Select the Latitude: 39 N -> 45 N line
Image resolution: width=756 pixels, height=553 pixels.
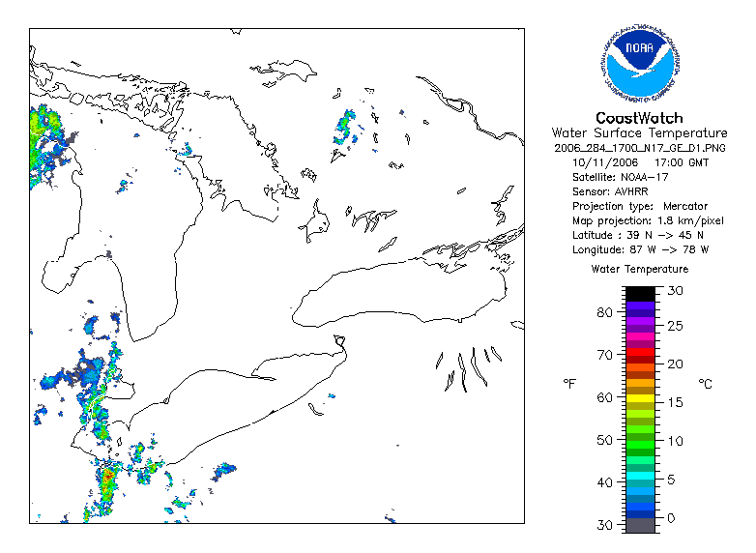coord(637,235)
